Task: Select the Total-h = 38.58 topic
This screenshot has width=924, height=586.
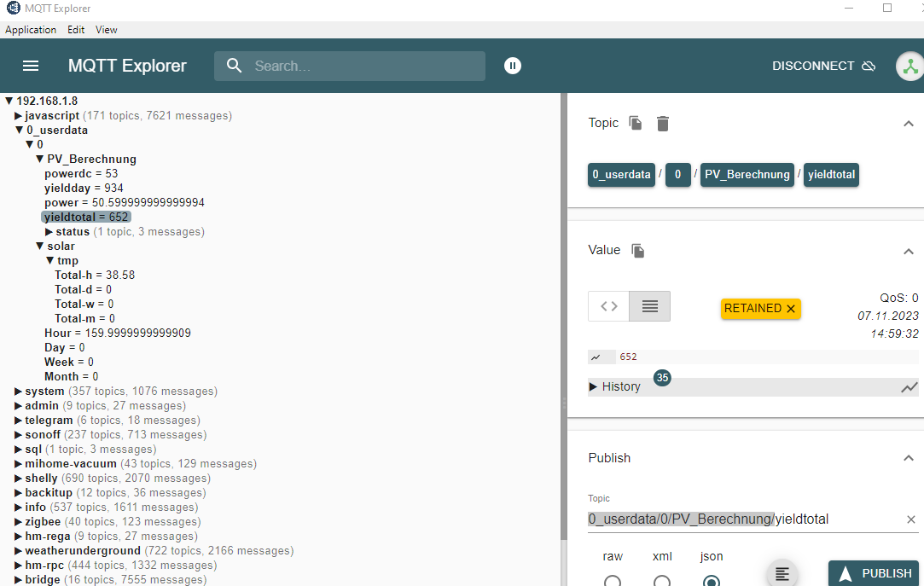Action: [95, 275]
